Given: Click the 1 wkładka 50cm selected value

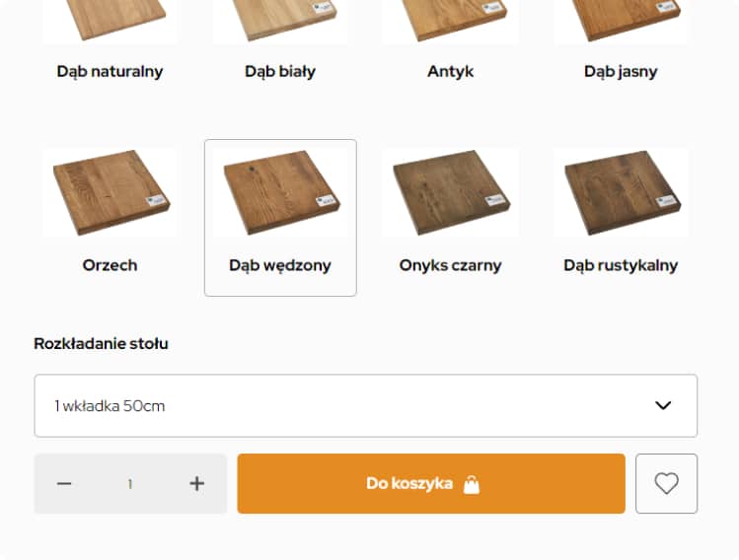Looking at the screenshot, I should click(x=110, y=405).
